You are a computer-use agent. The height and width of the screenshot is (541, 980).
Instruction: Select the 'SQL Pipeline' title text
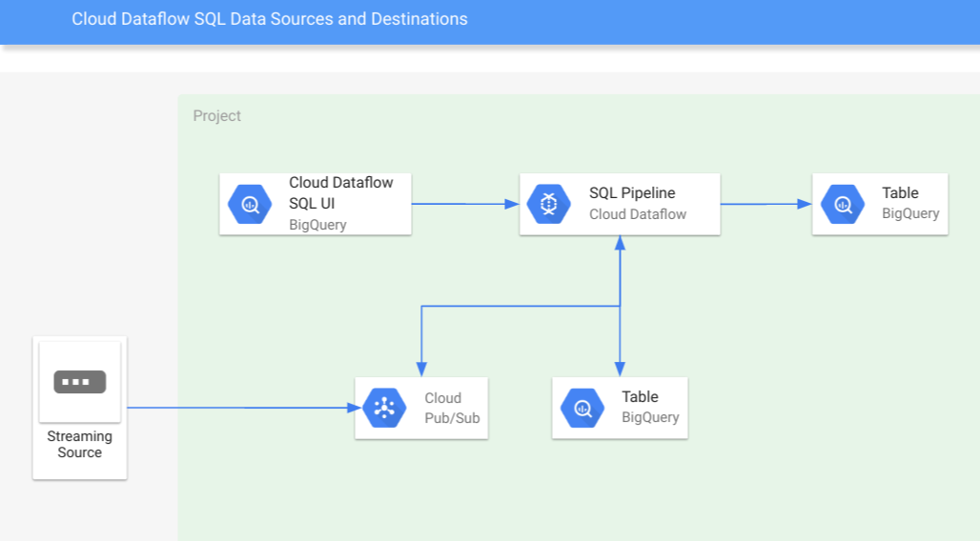[x=632, y=193]
